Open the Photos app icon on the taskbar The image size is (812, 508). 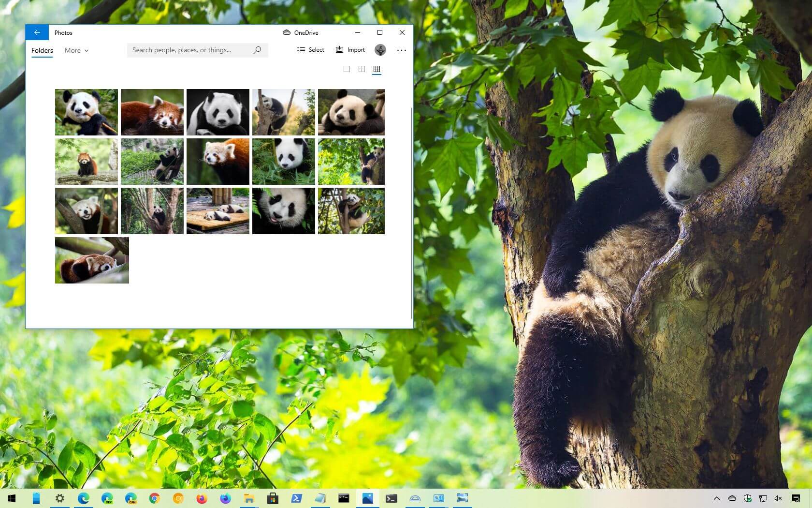(x=367, y=498)
